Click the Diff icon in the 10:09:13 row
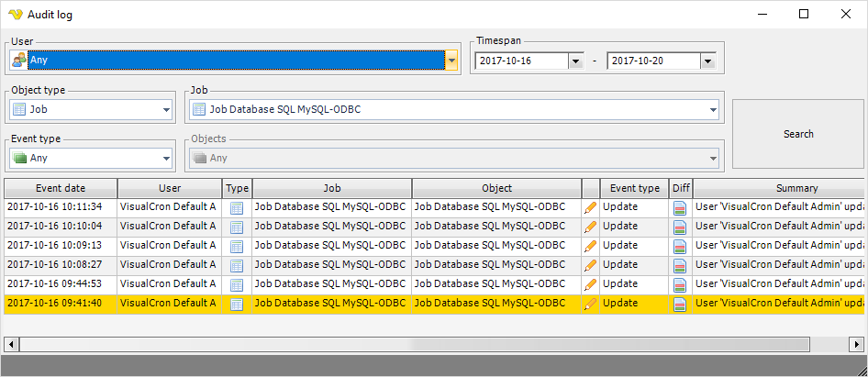 pos(680,246)
